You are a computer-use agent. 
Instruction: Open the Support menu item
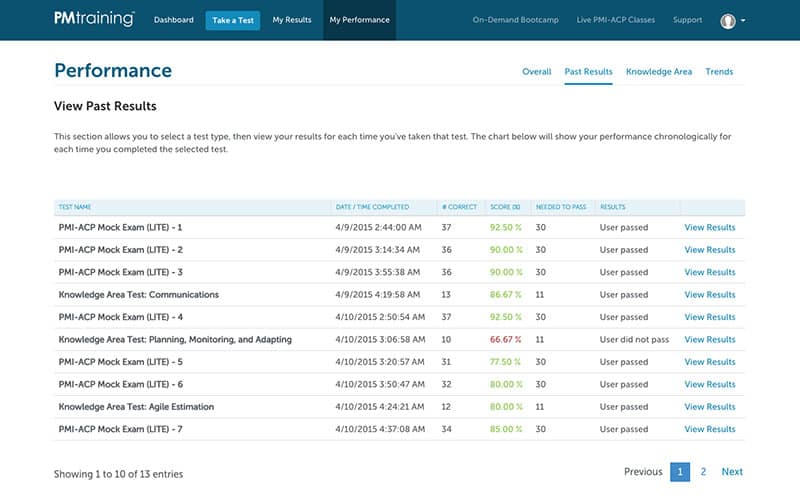(687, 20)
